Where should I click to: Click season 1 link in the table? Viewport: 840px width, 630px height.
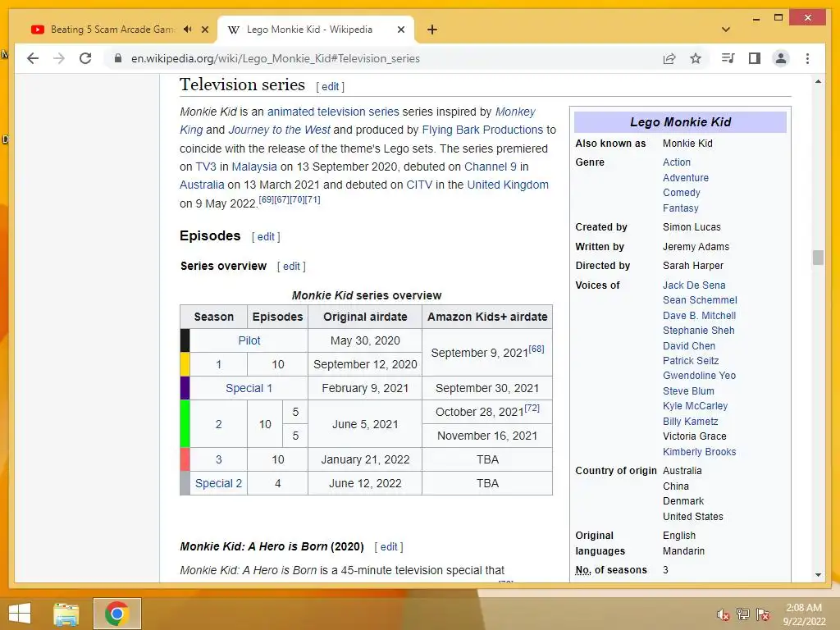[x=218, y=365]
